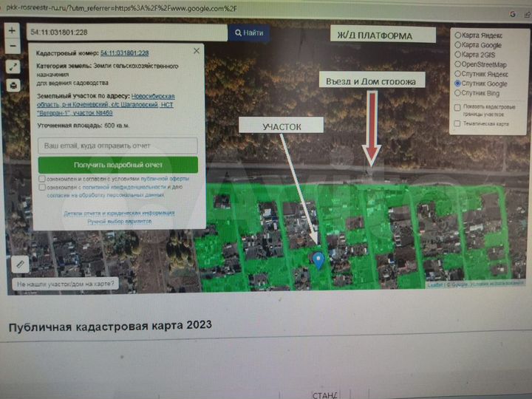Zoom out the map with minus button
This screenshot has height=399, width=532.
pos(13,49)
